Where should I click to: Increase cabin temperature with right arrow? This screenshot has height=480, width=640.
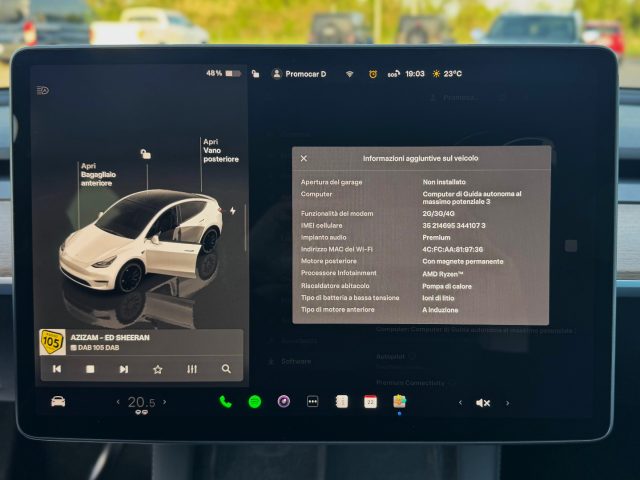point(164,402)
